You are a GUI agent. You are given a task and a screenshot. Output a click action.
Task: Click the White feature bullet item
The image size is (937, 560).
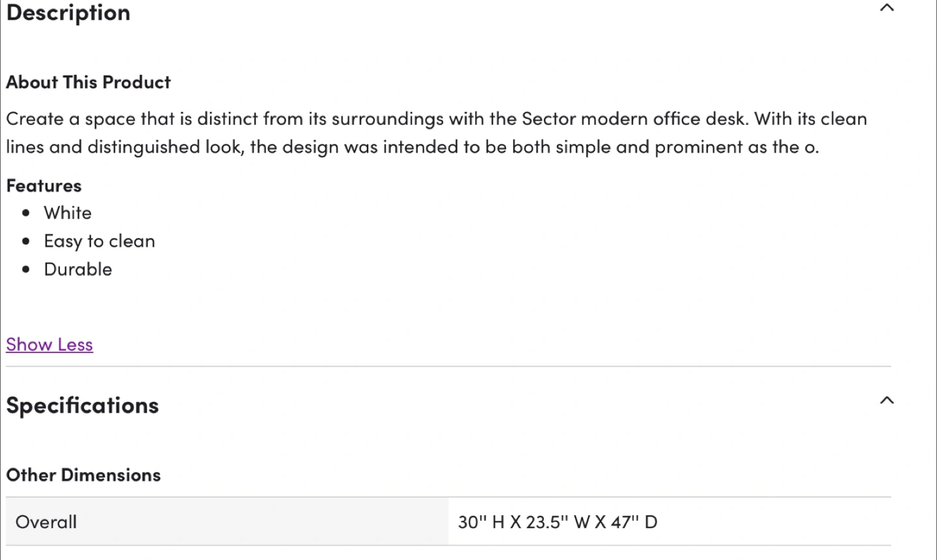[68, 213]
